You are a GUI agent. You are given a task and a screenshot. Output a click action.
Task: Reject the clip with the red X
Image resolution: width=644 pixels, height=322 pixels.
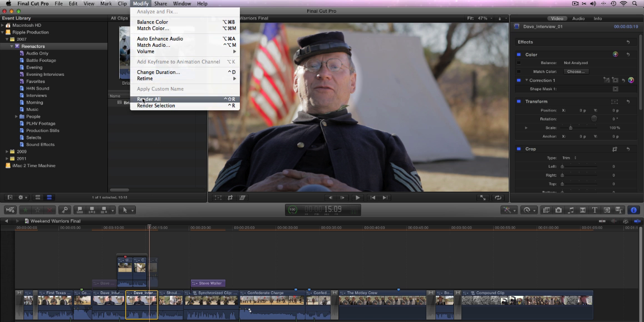point(50,209)
